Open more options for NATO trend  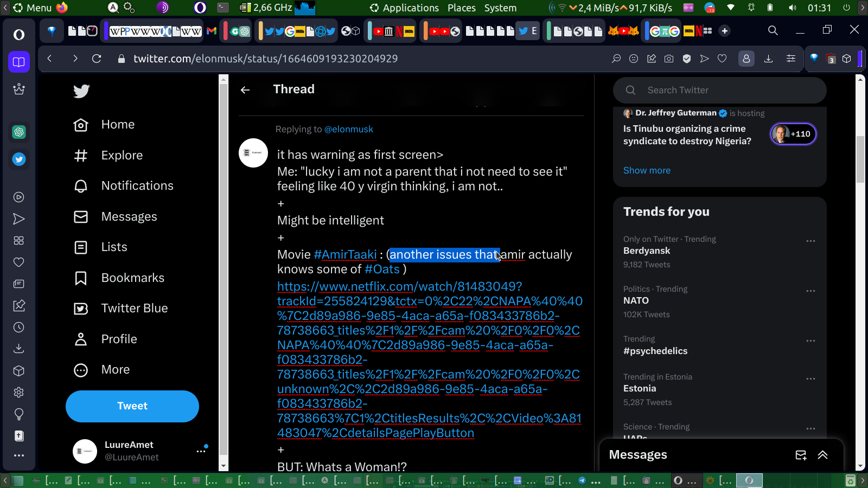coord(810,291)
